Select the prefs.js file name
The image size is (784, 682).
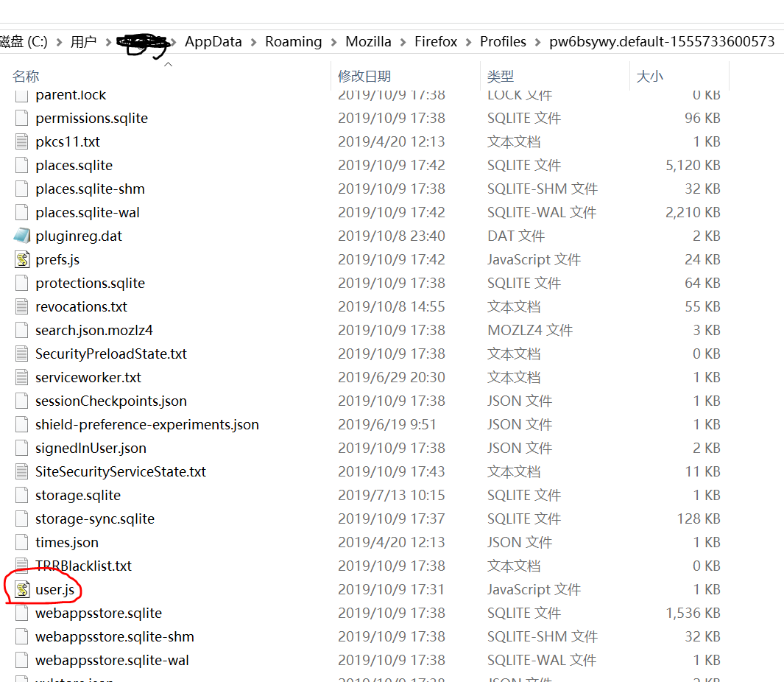click(57, 260)
